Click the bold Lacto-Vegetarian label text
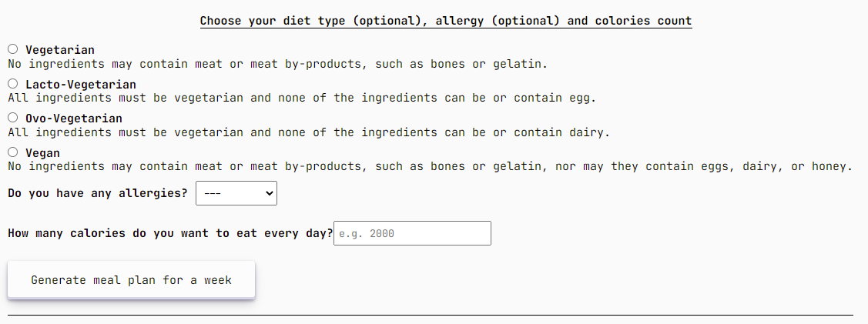 tap(81, 85)
